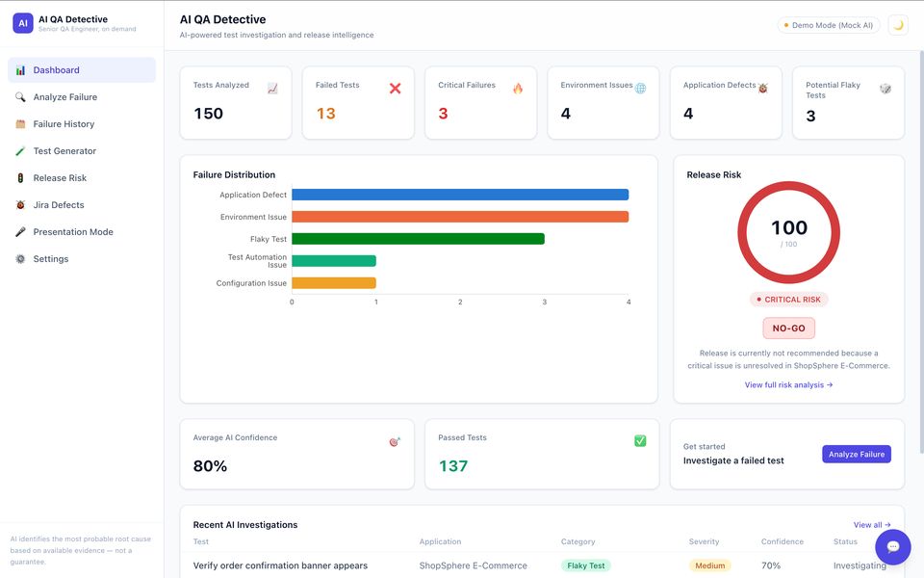Click the Test Generator test tube icon
Image resolution: width=924 pixels, height=578 pixels.
point(20,151)
